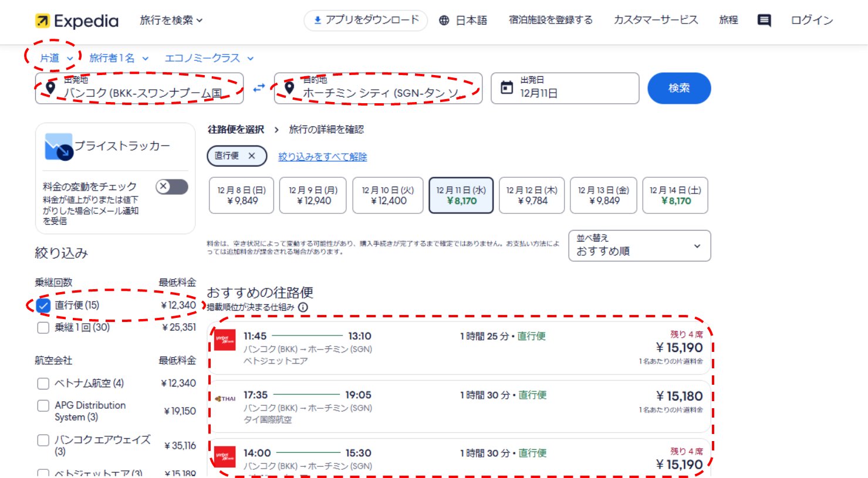
Task: Check the 乗継 1 回 (30) checkbox
Action: tap(43, 327)
